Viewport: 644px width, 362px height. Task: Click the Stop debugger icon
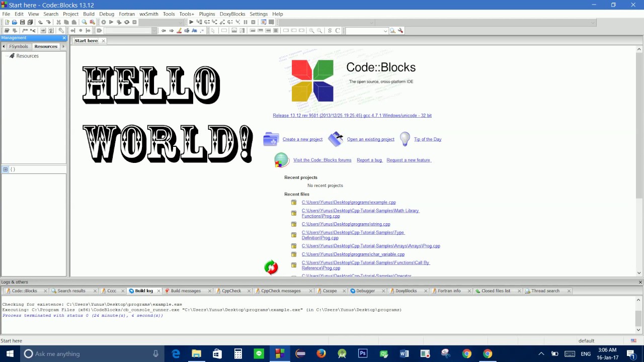coord(253,22)
